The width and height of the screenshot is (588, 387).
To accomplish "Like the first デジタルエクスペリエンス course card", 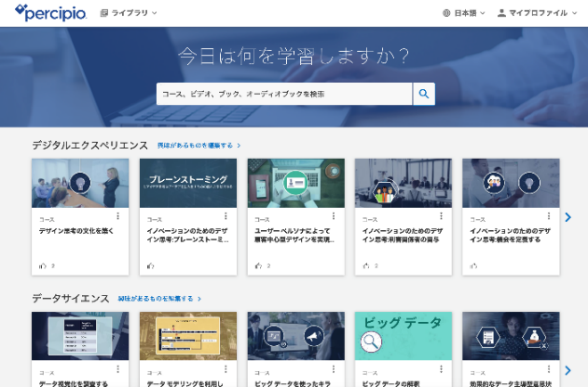I will (43, 266).
